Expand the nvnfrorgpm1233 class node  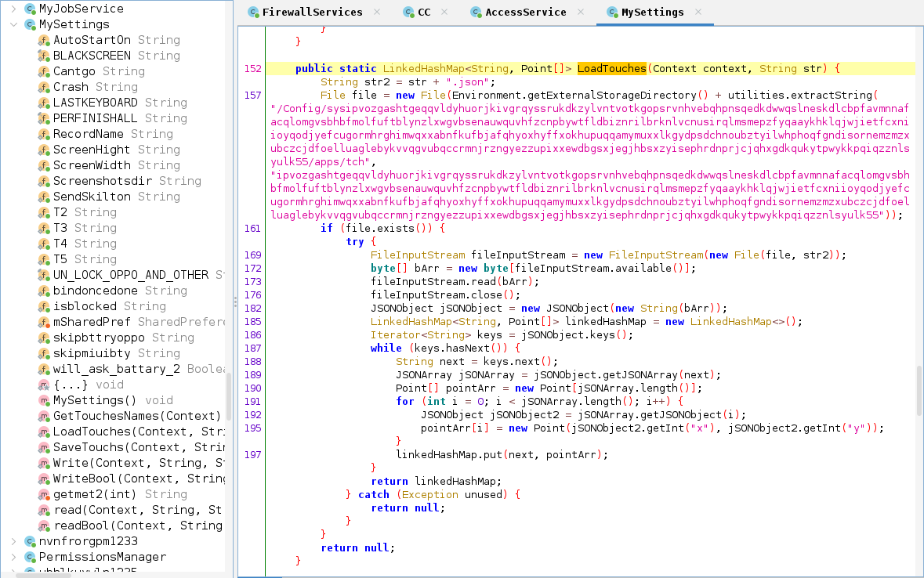click(13, 541)
